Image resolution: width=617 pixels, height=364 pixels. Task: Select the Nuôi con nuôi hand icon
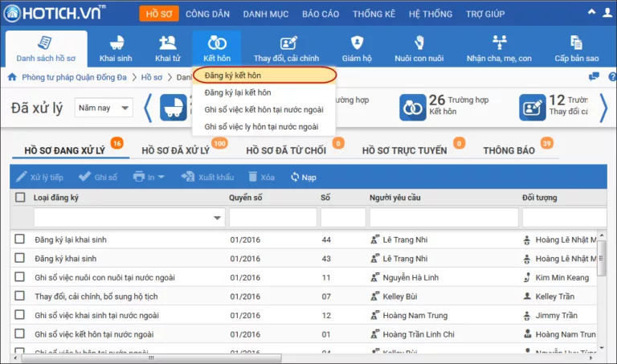pos(419,43)
